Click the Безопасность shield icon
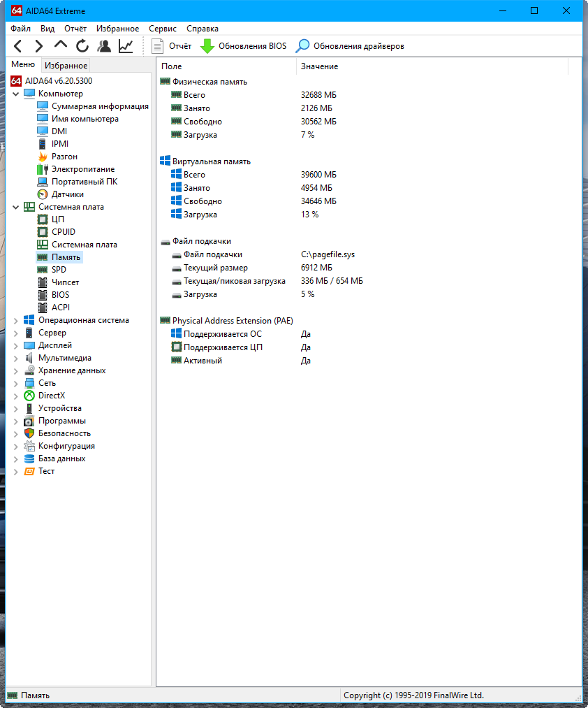Image resolution: width=588 pixels, height=708 pixels. pyautogui.click(x=29, y=433)
